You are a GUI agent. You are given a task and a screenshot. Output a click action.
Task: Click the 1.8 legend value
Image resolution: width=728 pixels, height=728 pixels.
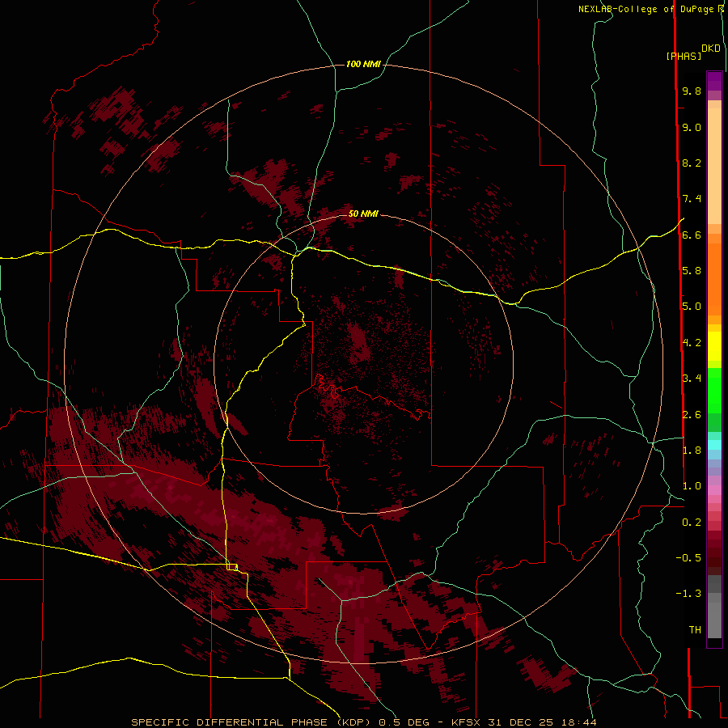click(x=692, y=451)
